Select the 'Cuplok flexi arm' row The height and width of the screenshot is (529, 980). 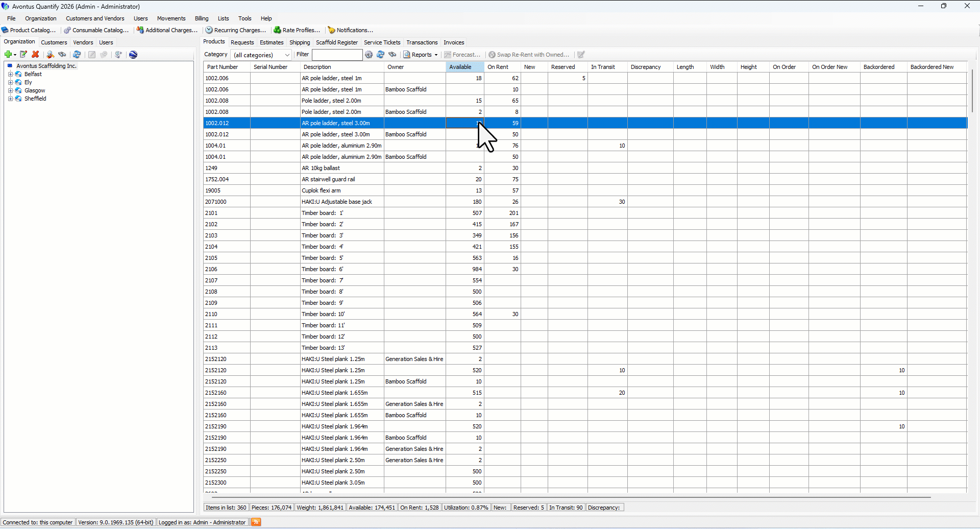coord(585,190)
